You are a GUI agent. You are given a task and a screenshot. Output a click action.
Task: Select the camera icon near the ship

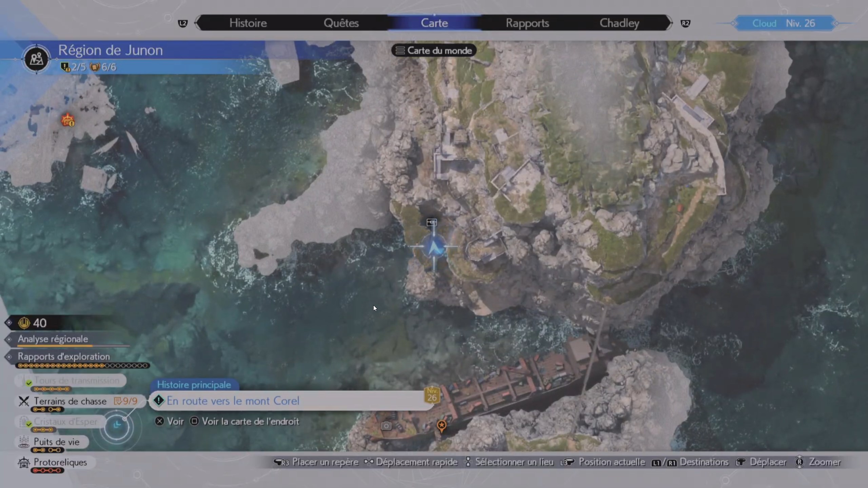tap(386, 426)
